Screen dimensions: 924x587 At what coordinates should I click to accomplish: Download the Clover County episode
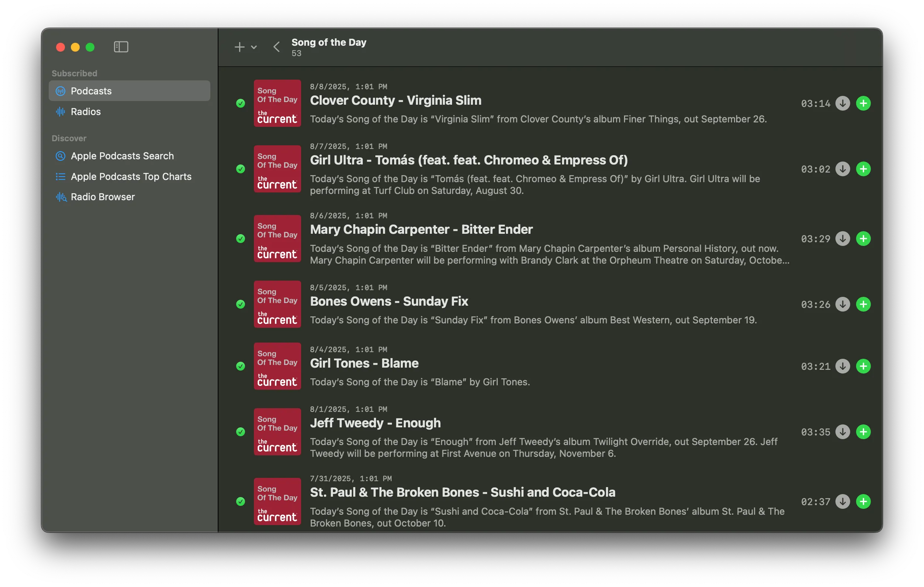(x=843, y=103)
